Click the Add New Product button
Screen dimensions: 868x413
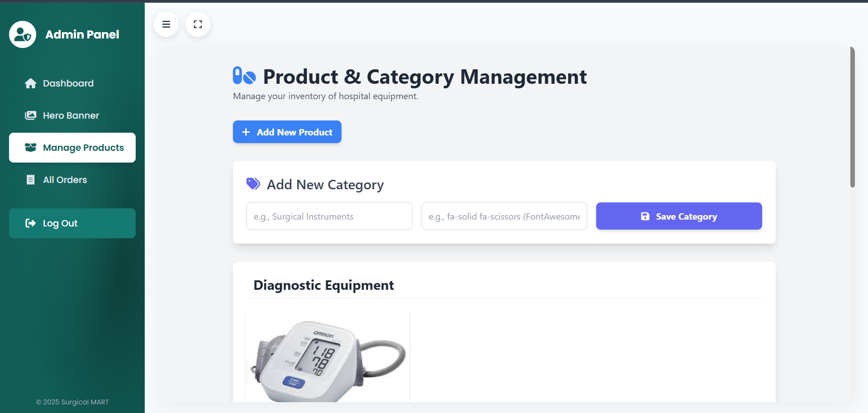point(287,132)
